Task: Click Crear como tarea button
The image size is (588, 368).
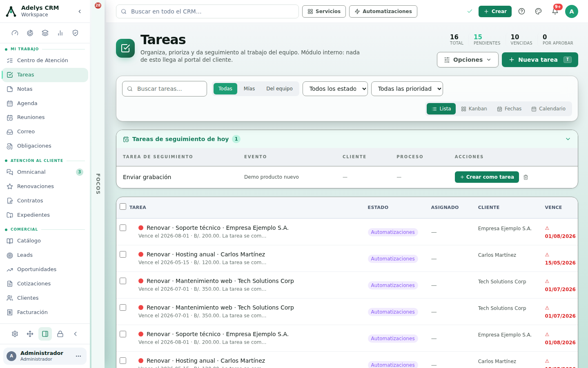Action: pyautogui.click(x=487, y=177)
